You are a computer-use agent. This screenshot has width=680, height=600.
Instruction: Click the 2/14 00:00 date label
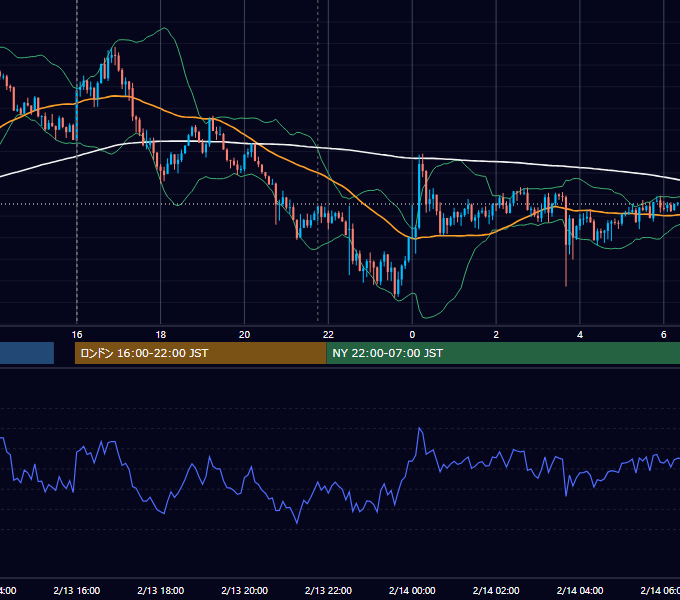coord(412,590)
